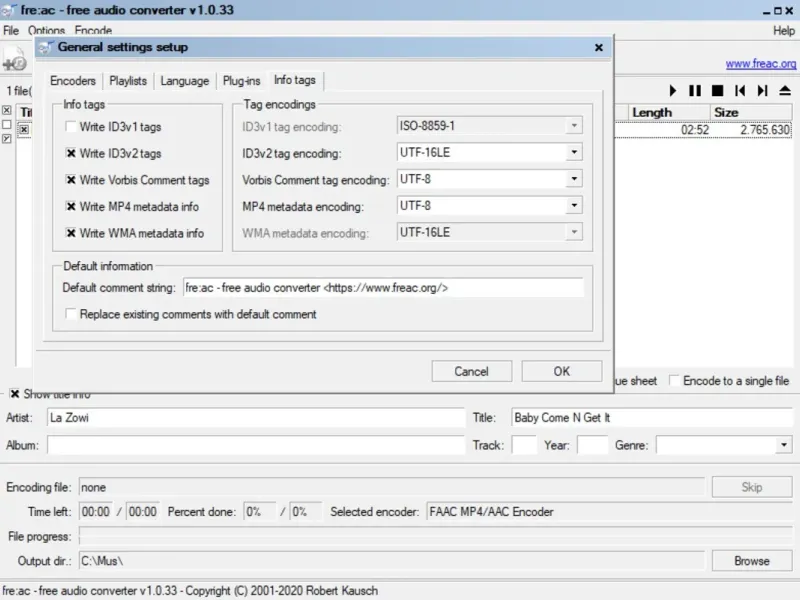Click the Play playback button

tap(672, 91)
